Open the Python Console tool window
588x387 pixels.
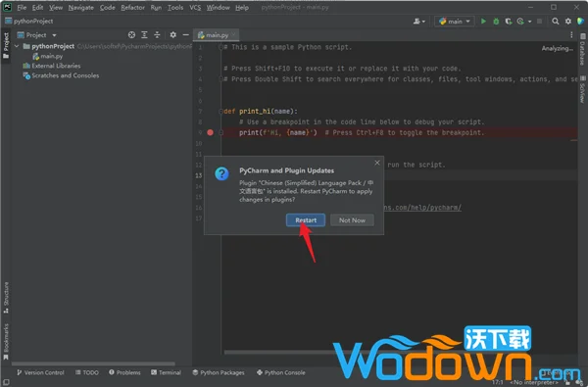281,372
